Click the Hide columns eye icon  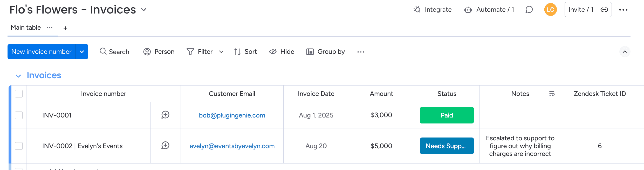pyautogui.click(x=273, y=52)
